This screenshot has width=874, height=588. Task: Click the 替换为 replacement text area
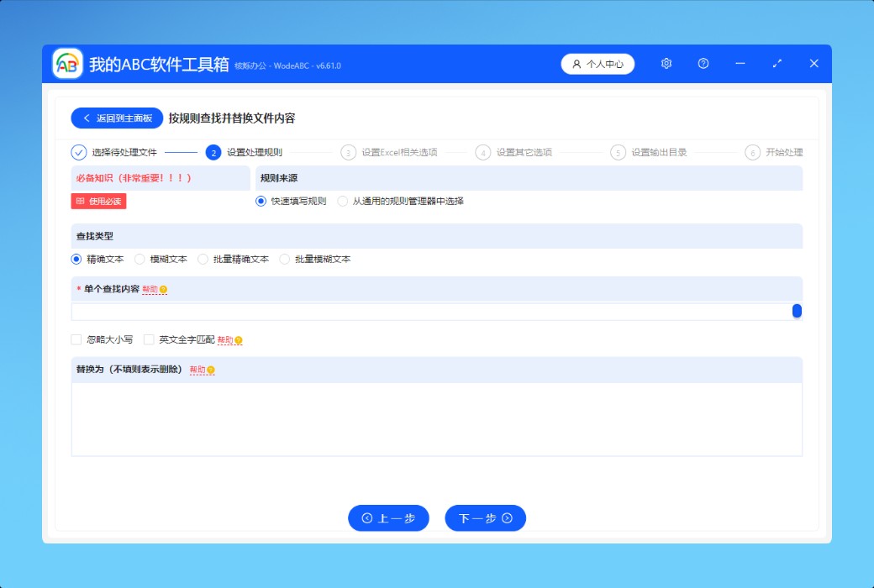point(436,419)
